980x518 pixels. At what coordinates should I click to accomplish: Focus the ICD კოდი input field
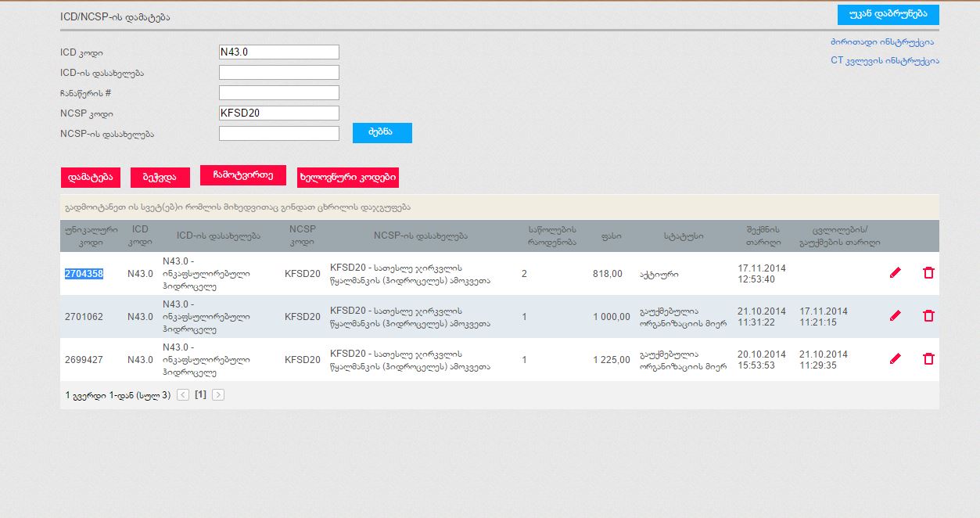(278, 52)
